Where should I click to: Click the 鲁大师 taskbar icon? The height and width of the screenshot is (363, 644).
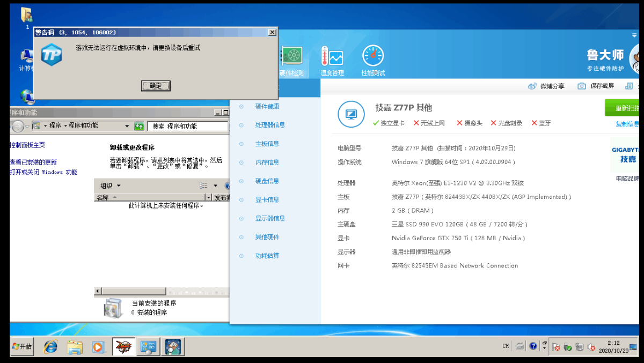(172, 347)
